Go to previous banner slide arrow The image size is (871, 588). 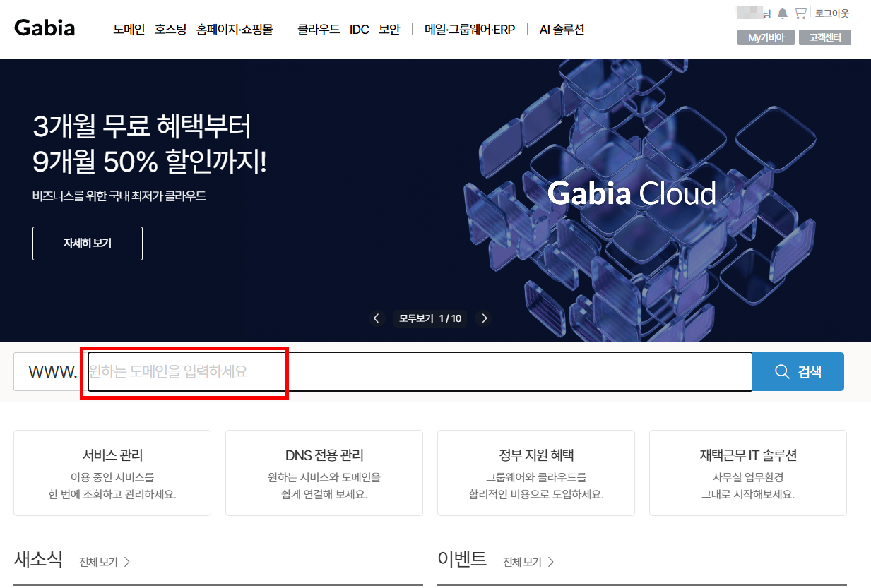click(x=377, y=318)
